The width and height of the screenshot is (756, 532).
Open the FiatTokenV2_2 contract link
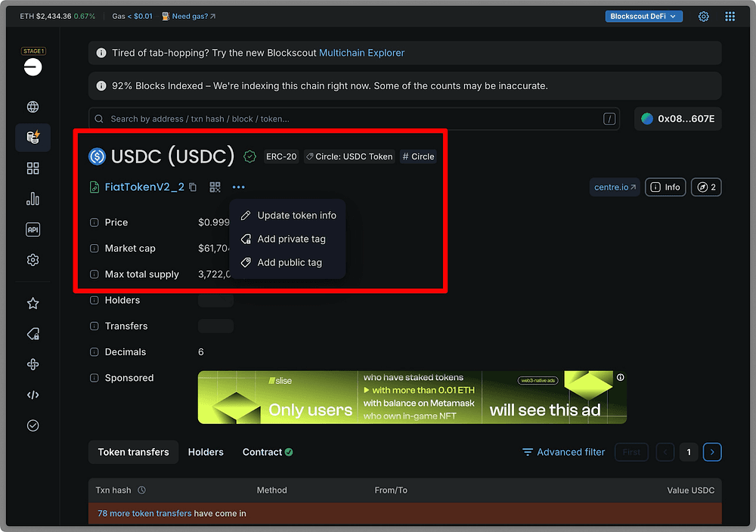coord(144,187)
